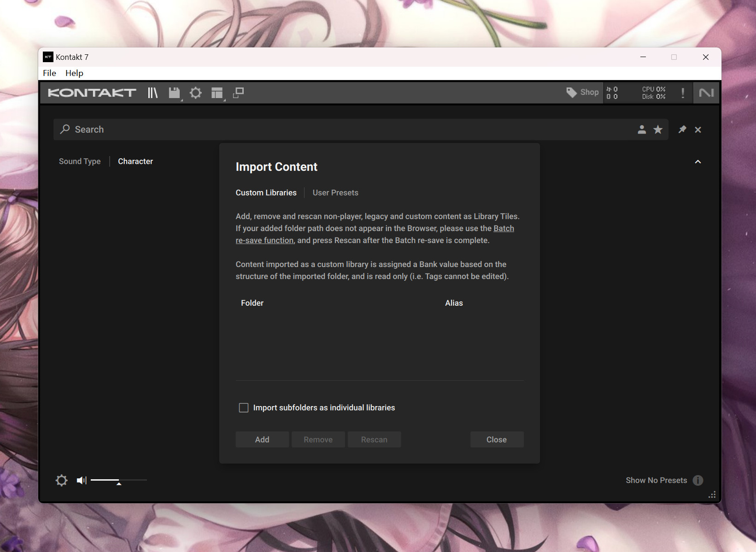Viewport: 756px width, 552px height.
Task: Click Show No Presets button
Action: pos(656,481)
